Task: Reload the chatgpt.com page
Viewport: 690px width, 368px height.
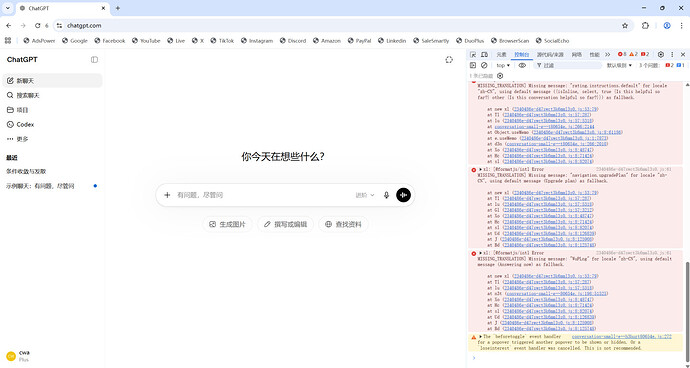Action: click(37, 26)
